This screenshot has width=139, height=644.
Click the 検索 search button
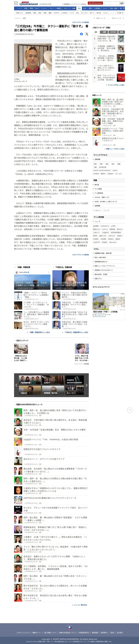click(x=122, y=3)
